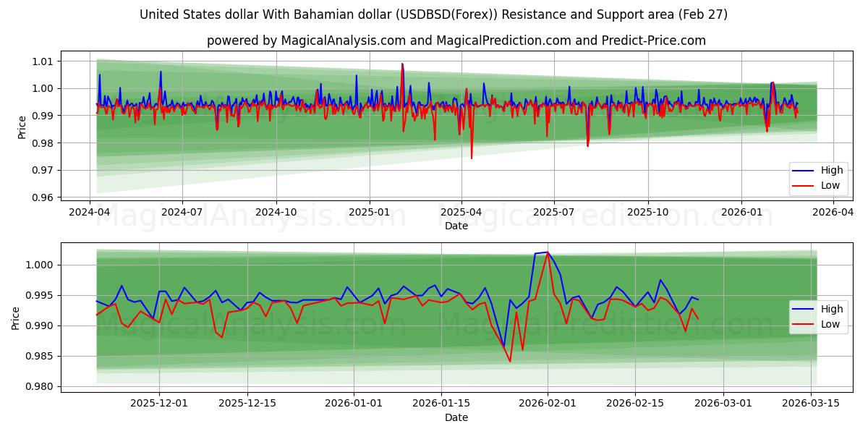Click the 1.01 price tick on the top chart
The height and width of the screenshot is (434, 868).
[43, 61]
